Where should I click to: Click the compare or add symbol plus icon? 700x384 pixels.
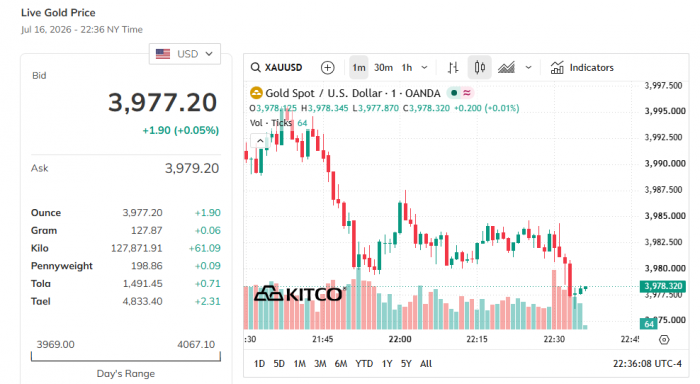[328, 67]
